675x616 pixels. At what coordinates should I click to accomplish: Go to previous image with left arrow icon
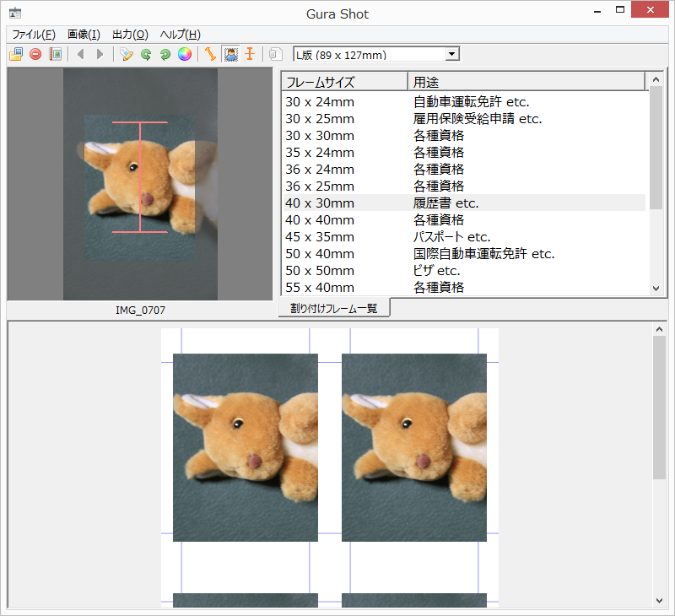pos(80,54)
